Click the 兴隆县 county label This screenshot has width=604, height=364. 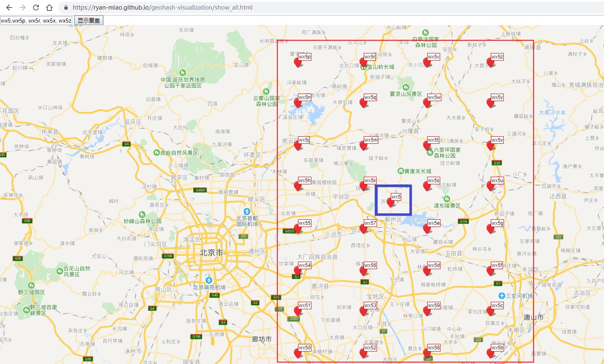[410, 131]
